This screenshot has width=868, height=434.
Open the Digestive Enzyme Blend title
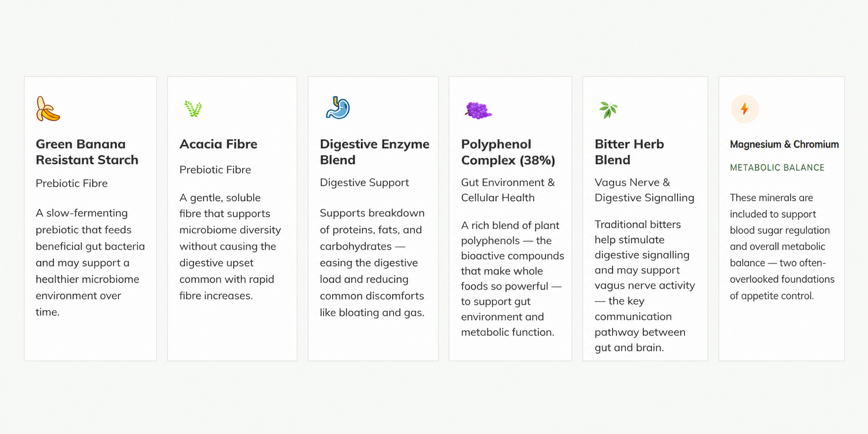(x=374, y=152)
